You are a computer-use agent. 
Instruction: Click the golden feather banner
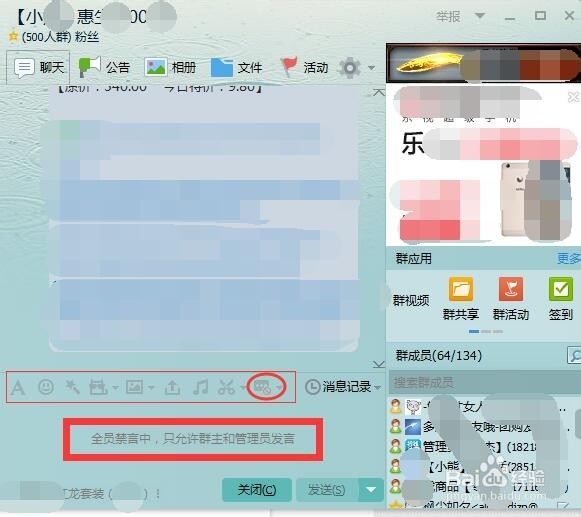click(483, 63)
